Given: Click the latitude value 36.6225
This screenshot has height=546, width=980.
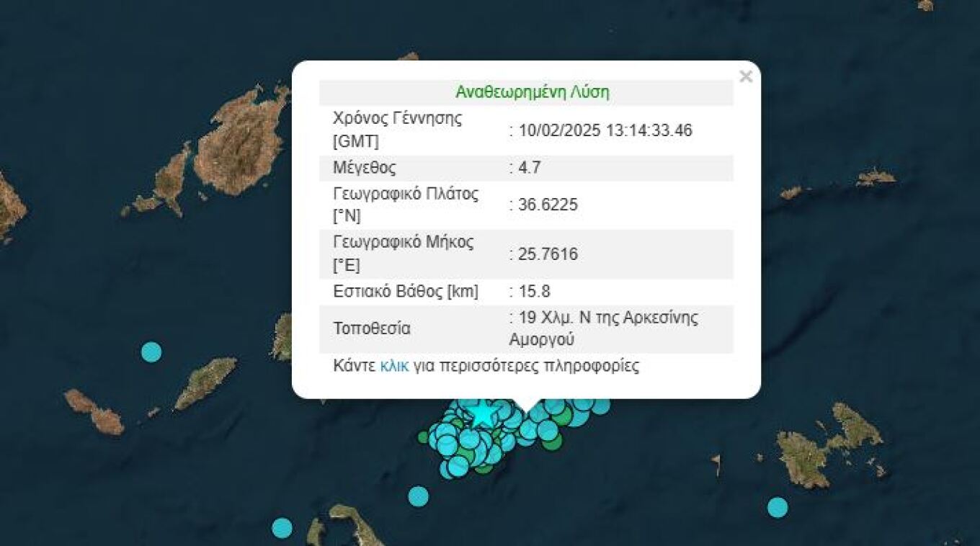Looking at the screenshot, I should (x=546, y=205).
